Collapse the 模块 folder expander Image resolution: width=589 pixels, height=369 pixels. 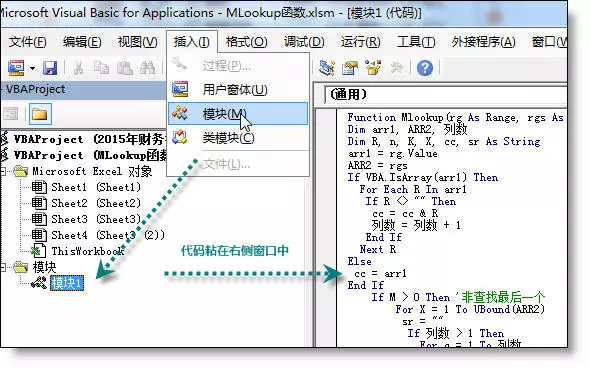coord(3,267)
